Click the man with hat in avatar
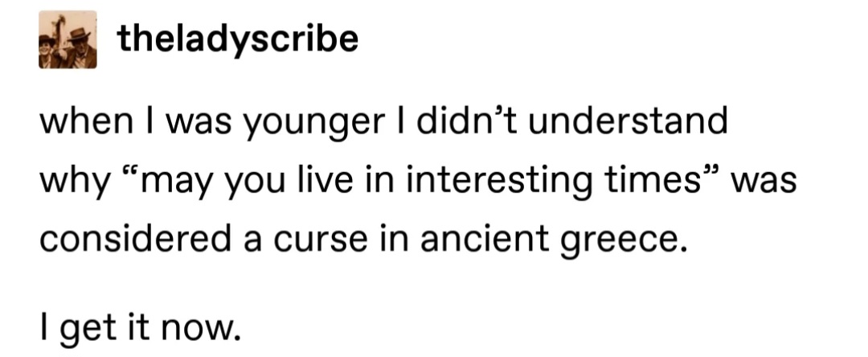The width and height of the screenshot is (868, 357). (81, 47)
